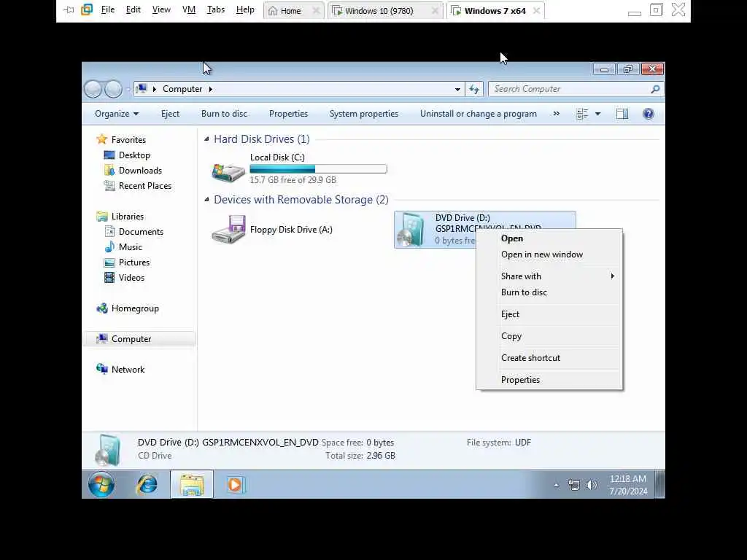Focus the Search Computer field
The image size is (747, 560).
tap(576, 89)
